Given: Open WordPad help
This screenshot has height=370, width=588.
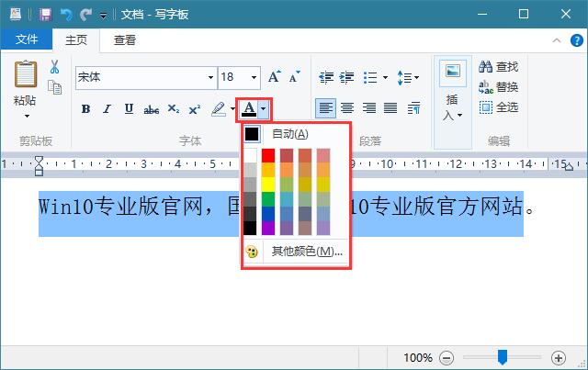Looking at the screenshot, I should pyautogui.click(x=576, y=40).
